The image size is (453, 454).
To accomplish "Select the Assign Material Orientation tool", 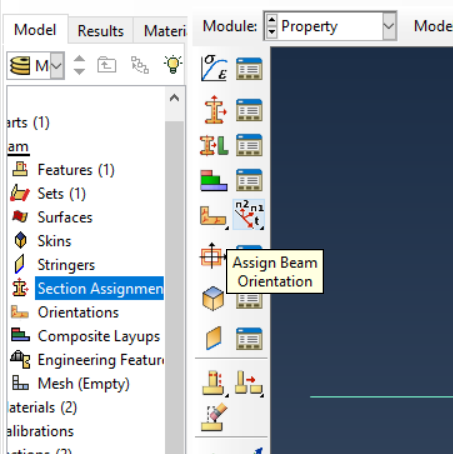I will click(x=214, y=216).
